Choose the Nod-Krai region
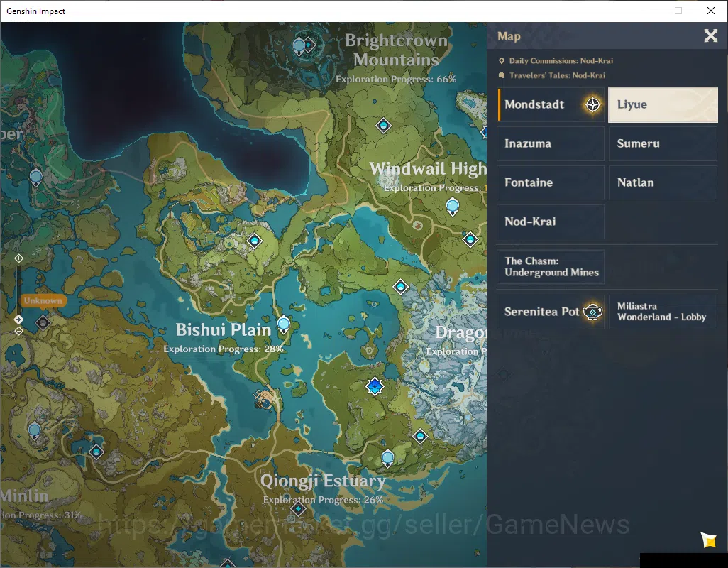 (x=551, y=222)
